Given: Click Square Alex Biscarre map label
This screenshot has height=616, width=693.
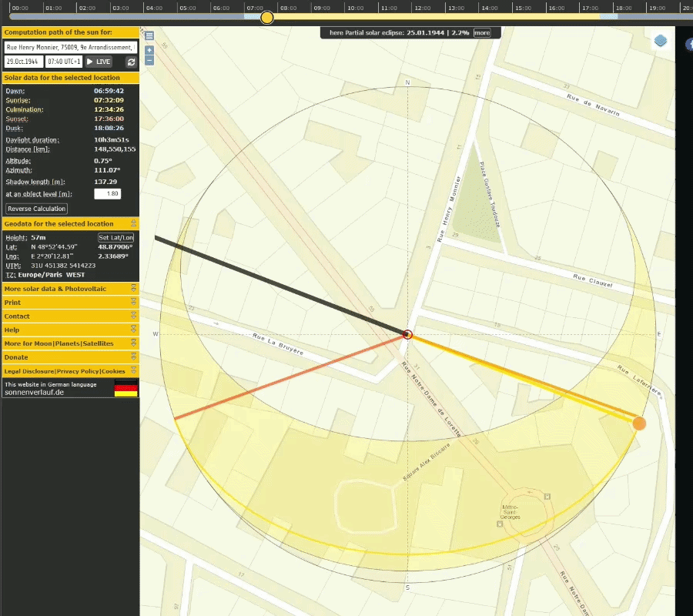Looking at the screenshot, I should pos(426,462).
